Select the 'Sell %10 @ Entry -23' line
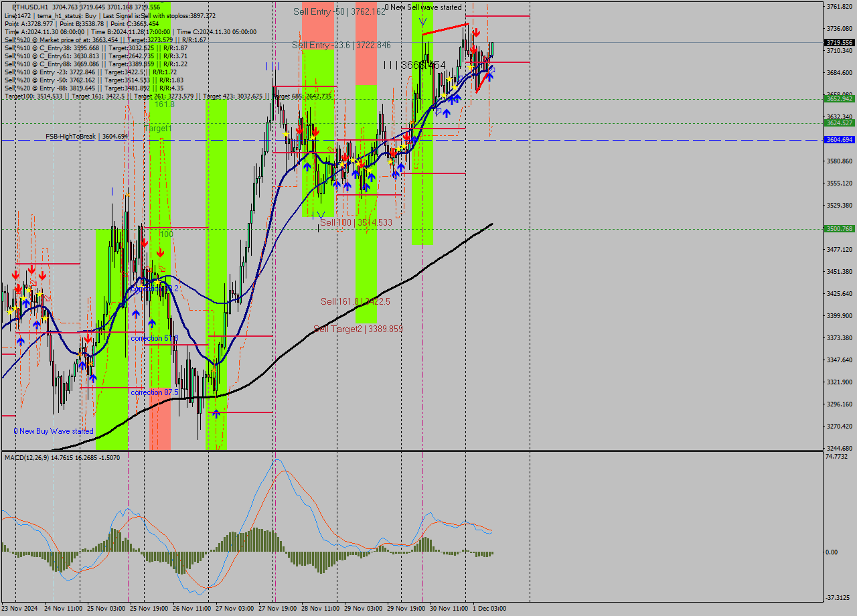Screen dimensions: 857x616 (90, 72)
